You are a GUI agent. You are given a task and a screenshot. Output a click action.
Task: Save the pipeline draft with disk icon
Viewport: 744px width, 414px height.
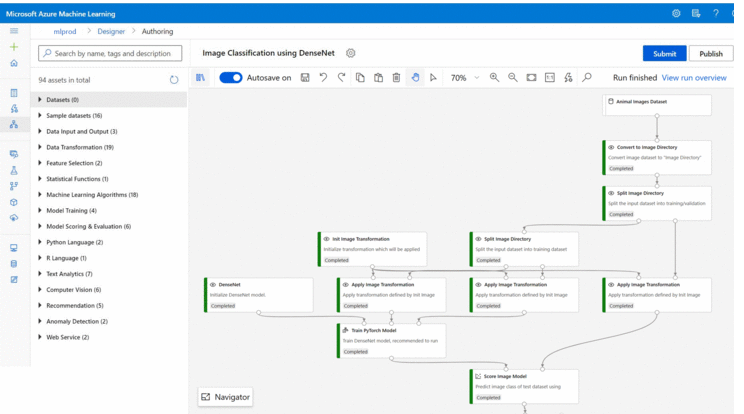coord(305,77)
